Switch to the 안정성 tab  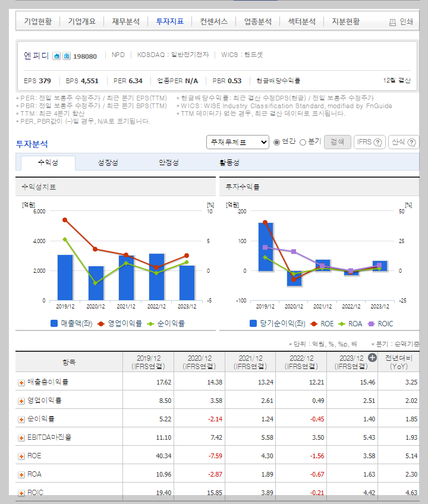tap(169, 163)
